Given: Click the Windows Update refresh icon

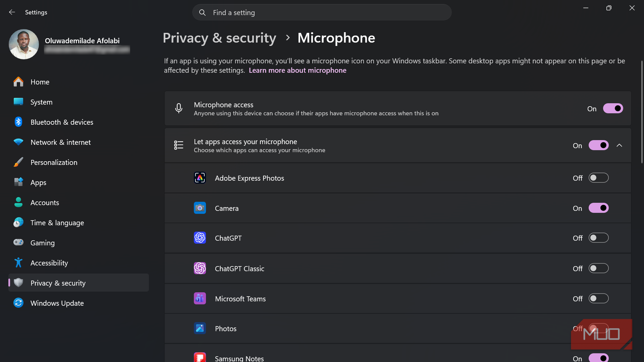Looking at the screenshot, I should click(x=18, y=303).
